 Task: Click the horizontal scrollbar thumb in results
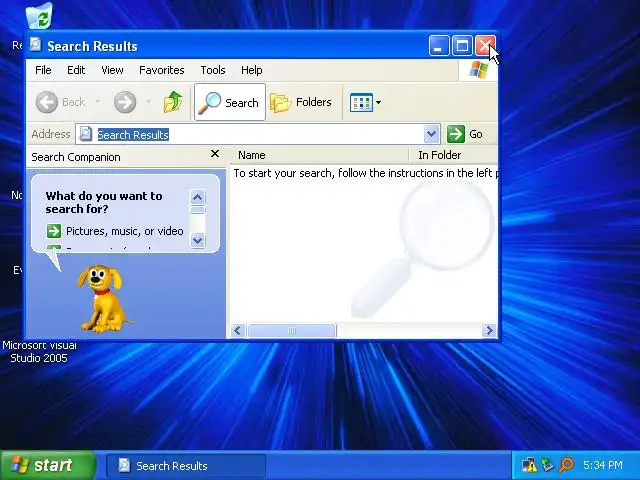292,330
